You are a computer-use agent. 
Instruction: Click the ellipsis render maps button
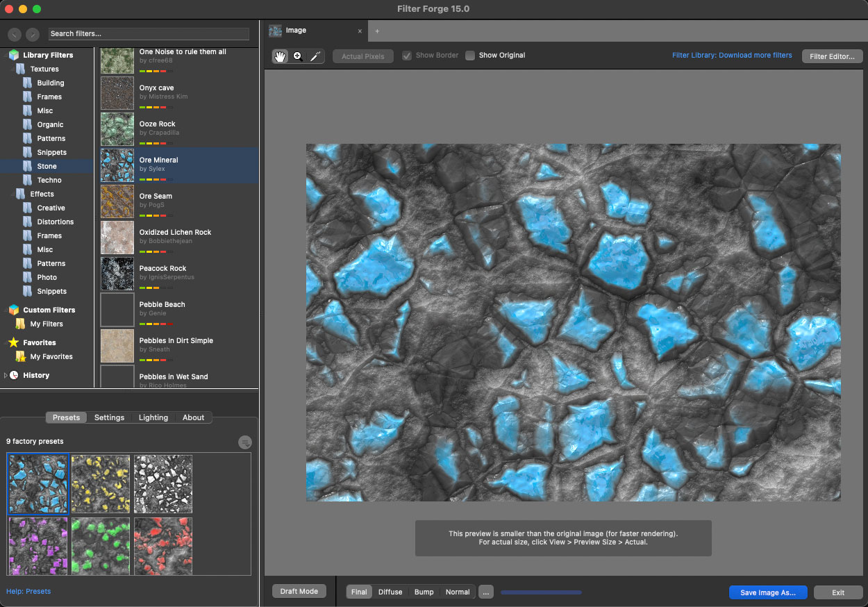coord(486,592)
